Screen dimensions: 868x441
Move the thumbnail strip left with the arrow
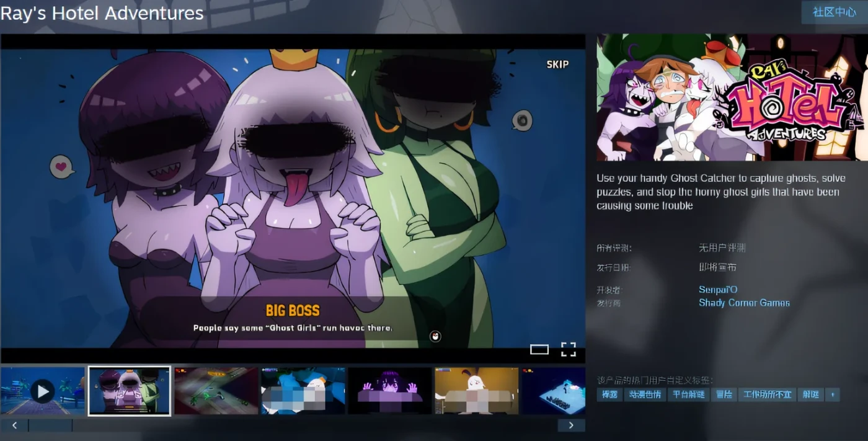tap(14, 425)
